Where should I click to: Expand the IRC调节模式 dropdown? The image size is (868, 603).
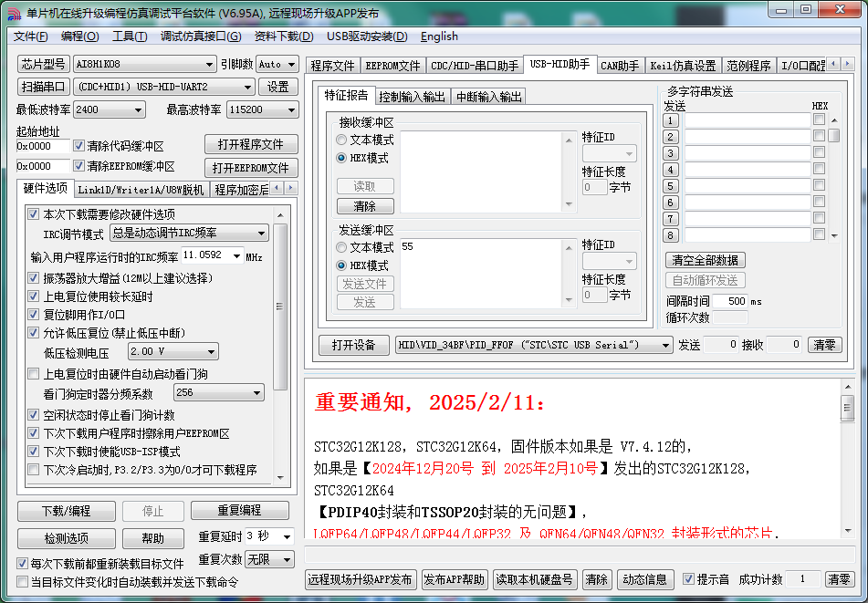261,234
